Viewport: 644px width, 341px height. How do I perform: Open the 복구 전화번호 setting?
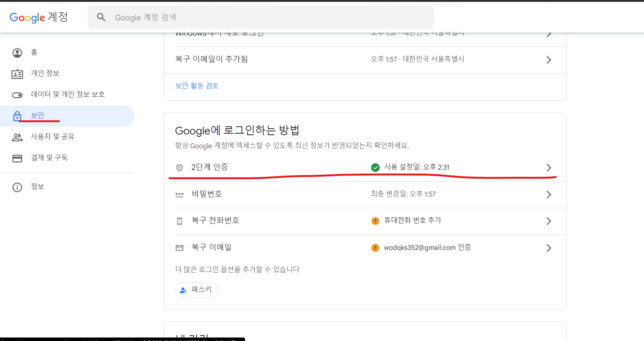click(x=365, y=221)
